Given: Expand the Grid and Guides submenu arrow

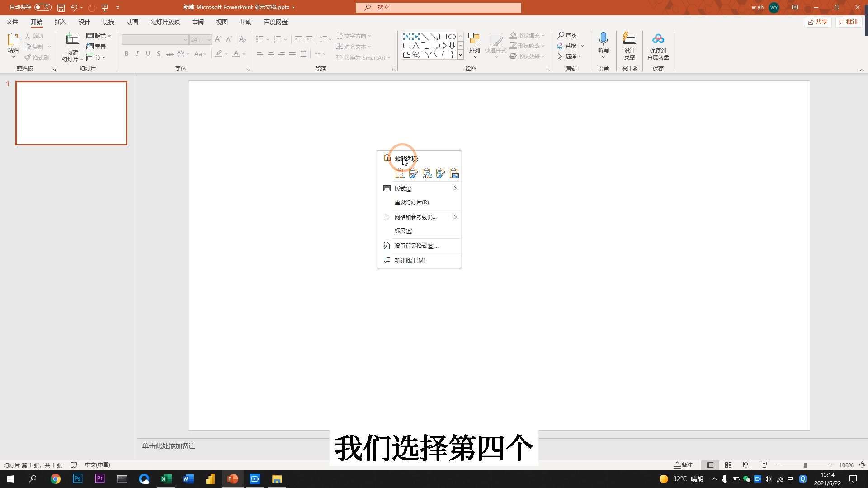Looking at the screenshot, I should click(455, 217).
